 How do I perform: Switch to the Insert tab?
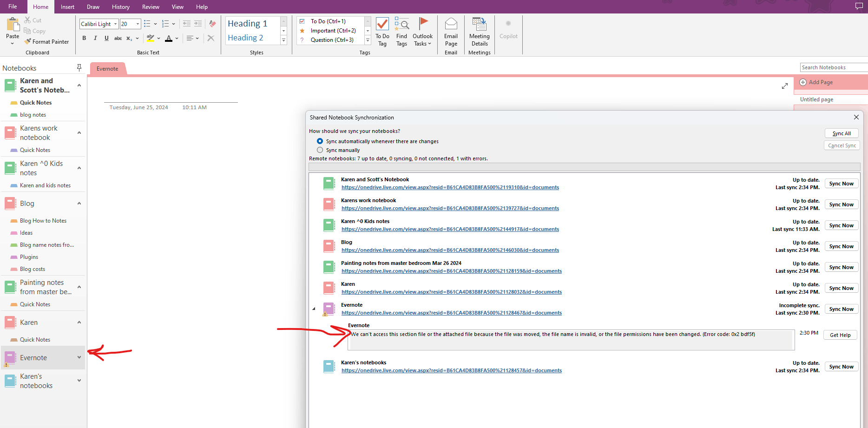pos(67,7)
